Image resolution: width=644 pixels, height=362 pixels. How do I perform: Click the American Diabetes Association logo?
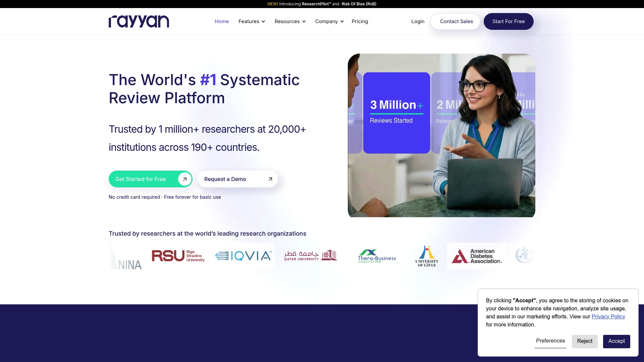point(477,256)
